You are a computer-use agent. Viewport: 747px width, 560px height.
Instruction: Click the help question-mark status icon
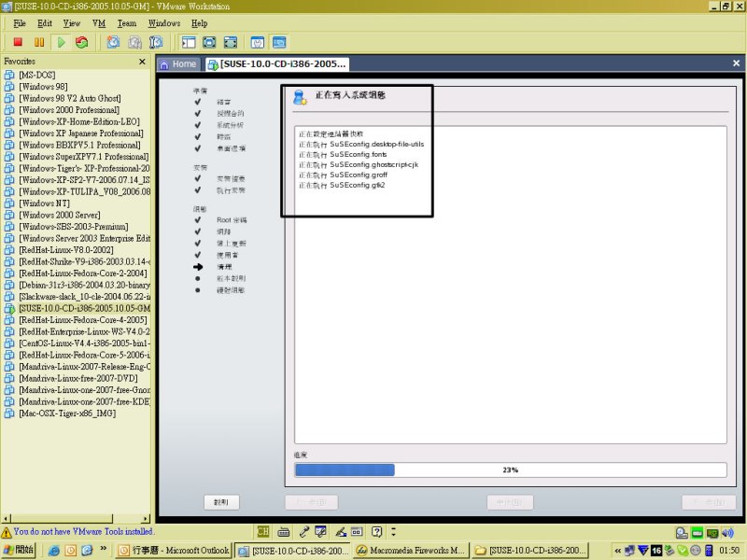tap(376, 531)
